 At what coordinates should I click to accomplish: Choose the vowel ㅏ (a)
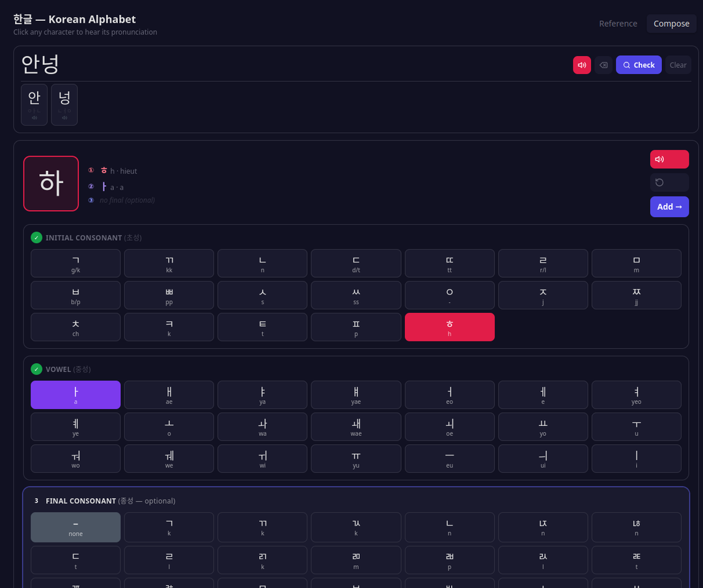pyautogui.click(x=76, y=395)
